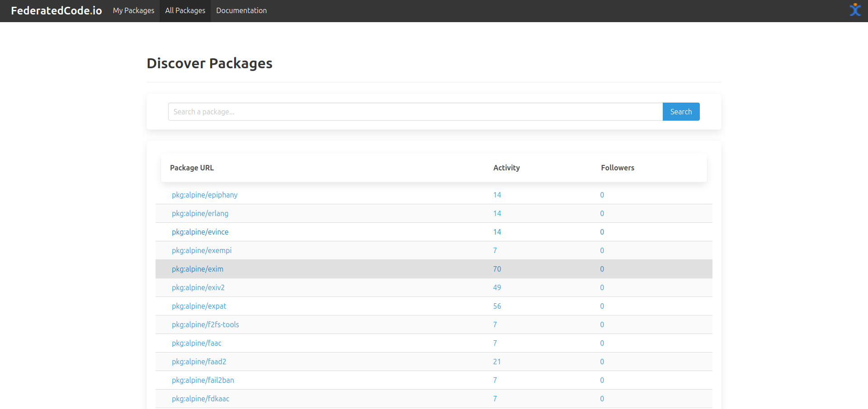Click activity count 14 for evince
Screen dimensions: 868x409
(497, 232)
